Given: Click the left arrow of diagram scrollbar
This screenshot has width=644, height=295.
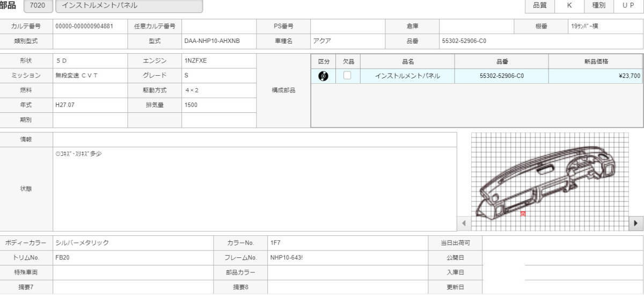Looking at the screenshot, I should pyautogui.click(x=464, y=222).
